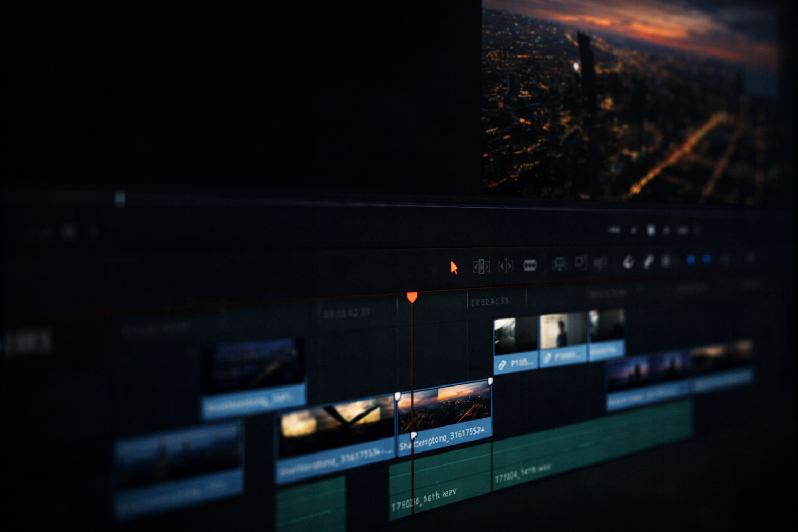Click the Insert Clip toolbar icon
Image resolution: width=798 pixels, height=532 pixels.
(x=559, y=264)
